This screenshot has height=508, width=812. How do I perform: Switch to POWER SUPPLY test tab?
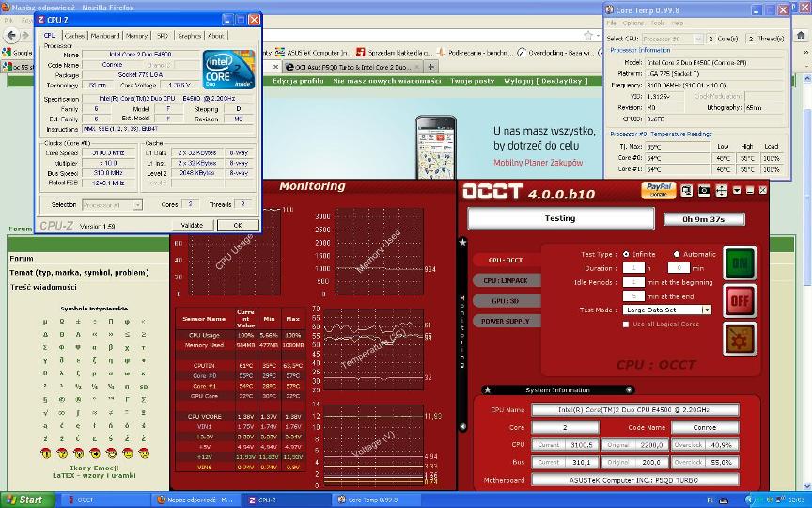pos(506,321)
